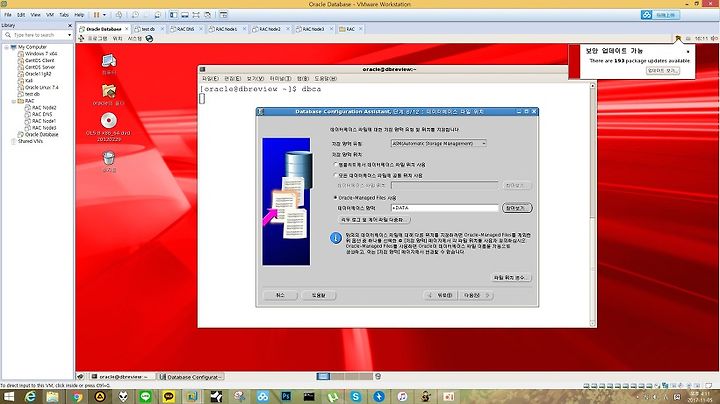720x404 pixels.
Task: Click the terminal window vertical scrollbar
Action: pyautogui.click(x=592, y=204)
